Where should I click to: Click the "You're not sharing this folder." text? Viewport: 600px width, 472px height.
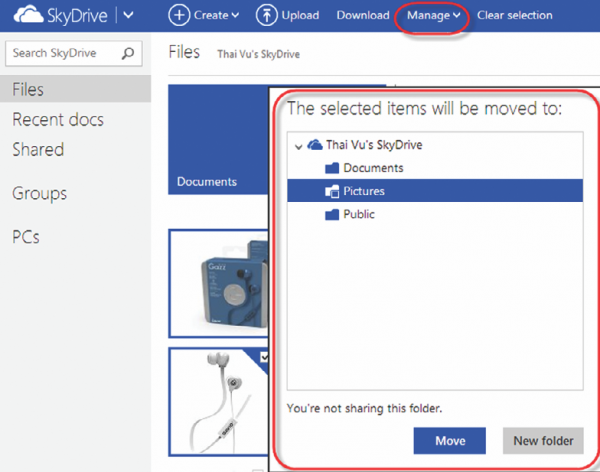(x=364, y=408)
